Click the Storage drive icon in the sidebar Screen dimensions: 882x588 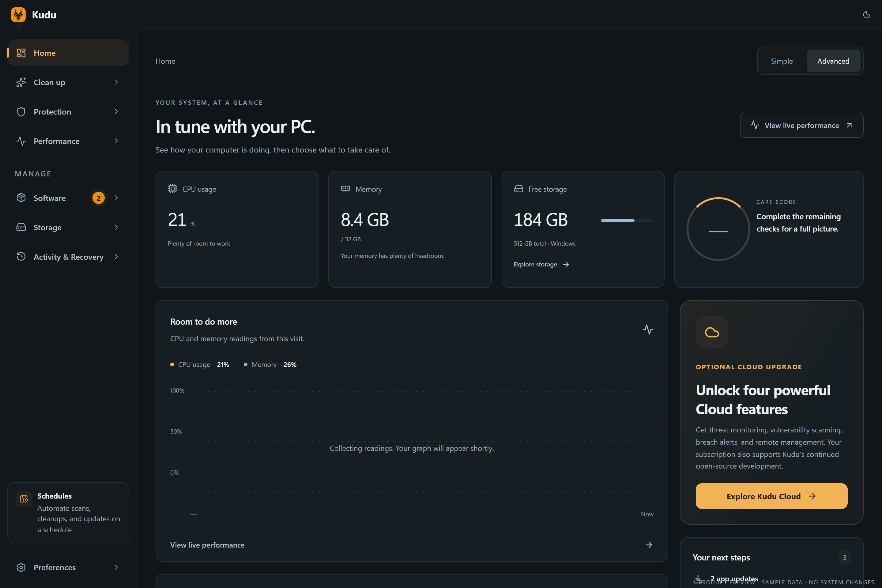click(x=21, y=227)
